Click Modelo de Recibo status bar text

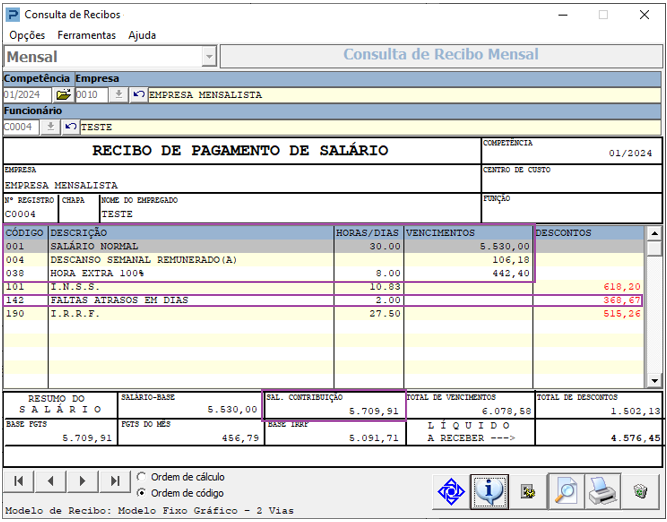pyautogui.click(x=149, y=511)
